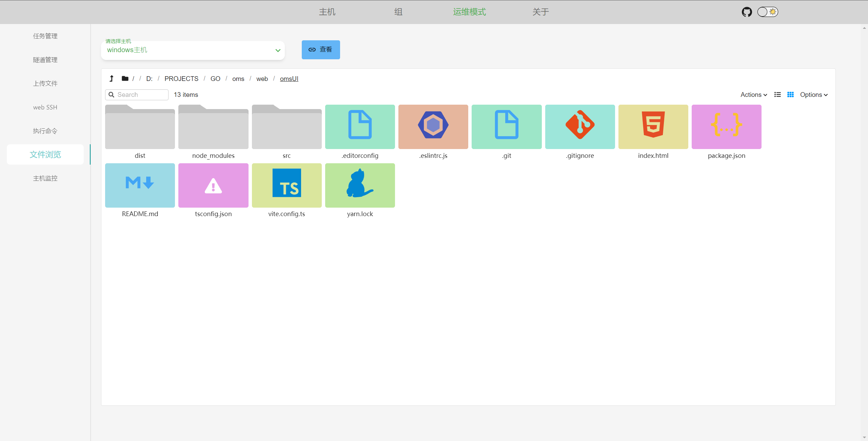Expand the windows主机 host selector

coord(193,50)
